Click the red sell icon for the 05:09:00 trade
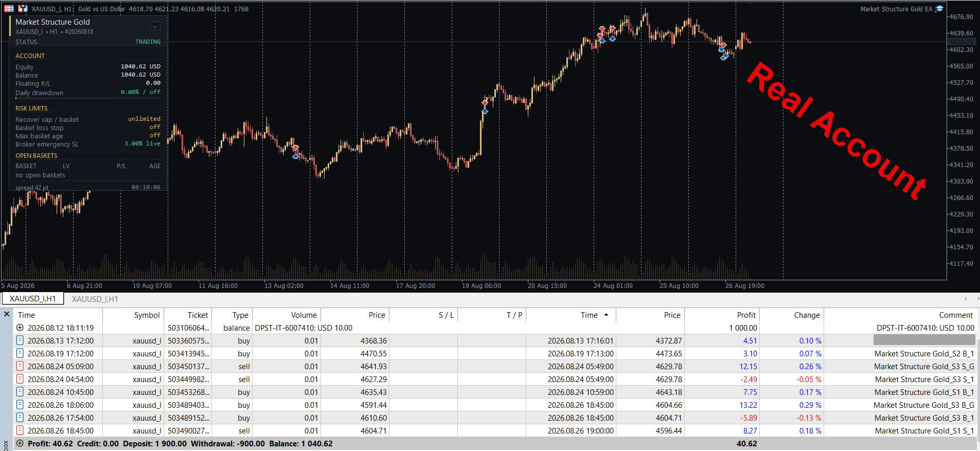Image resolution: width=980 pixels, height=451 pixels. point(20,366)
